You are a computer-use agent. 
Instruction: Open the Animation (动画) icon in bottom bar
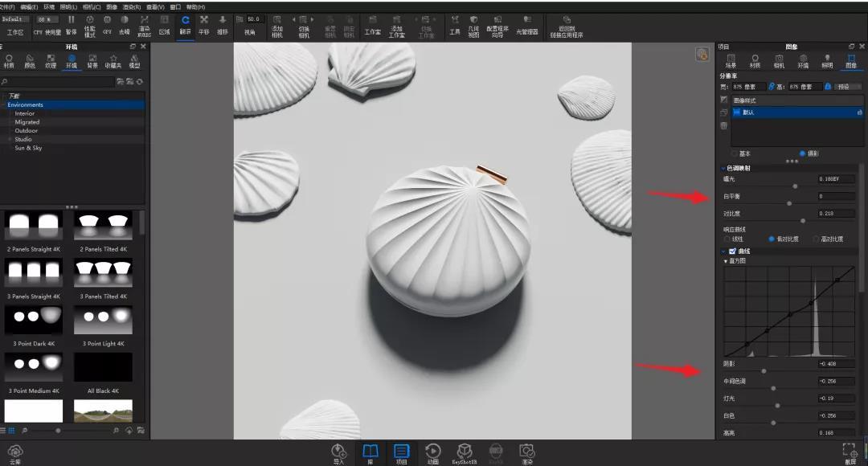point(433,453)
